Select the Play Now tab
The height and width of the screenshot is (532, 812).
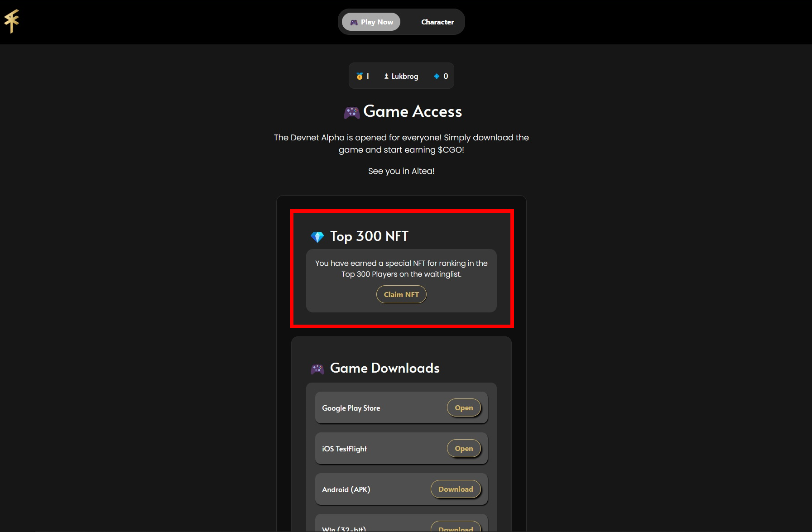(x=370, y=21)
